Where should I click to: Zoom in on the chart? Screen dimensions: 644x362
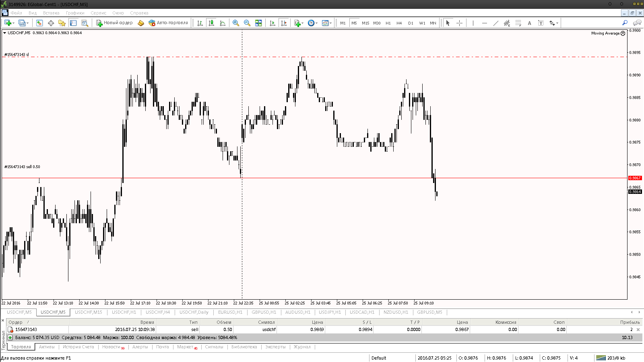point(236,23)
